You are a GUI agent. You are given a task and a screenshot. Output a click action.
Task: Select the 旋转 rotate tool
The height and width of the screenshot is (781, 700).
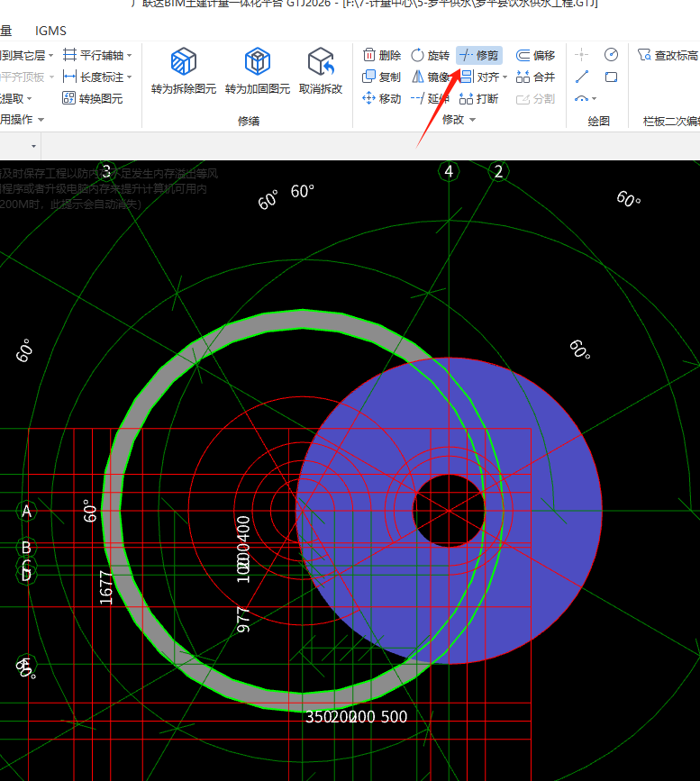(431, 55)
